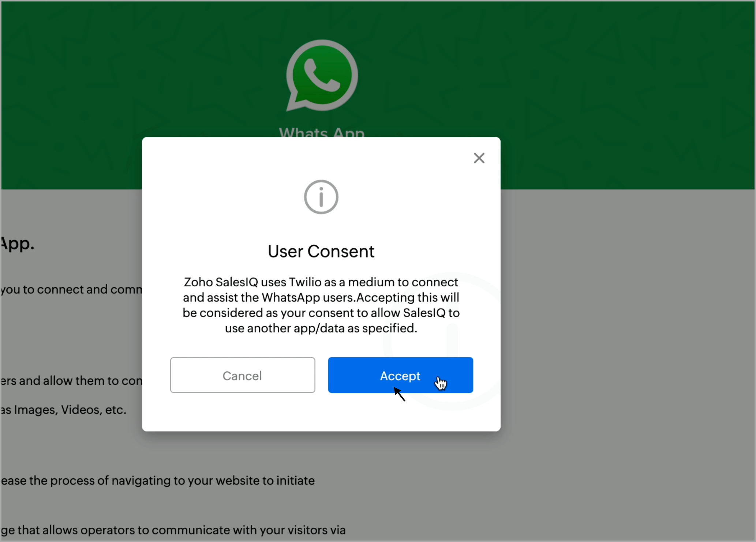Click "ers and allow them to con" text
This screenshot has height=542, width=756.
pos(71,381)
